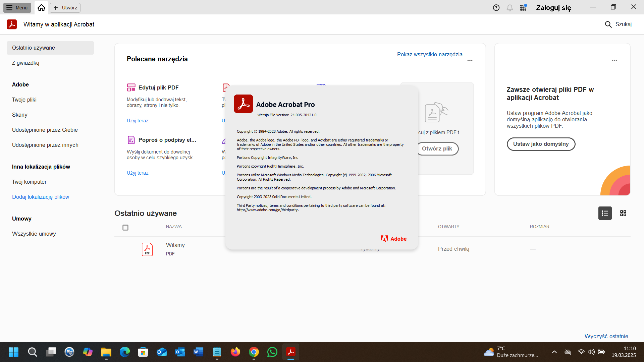Go to the Home tab icon
Screen dimensions: 644x362
tap(41, 7)
